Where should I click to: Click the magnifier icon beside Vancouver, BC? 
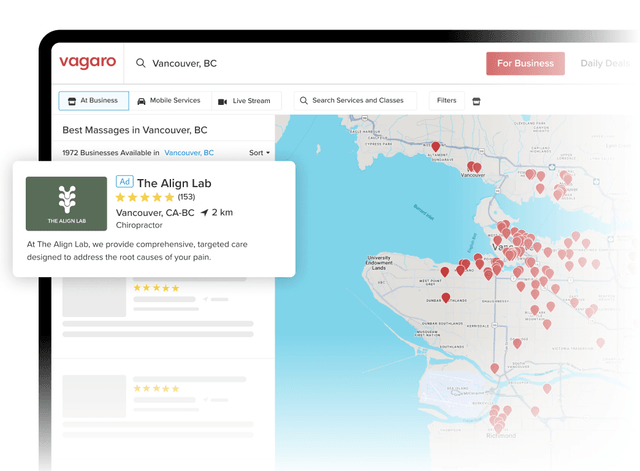(140, 63)
